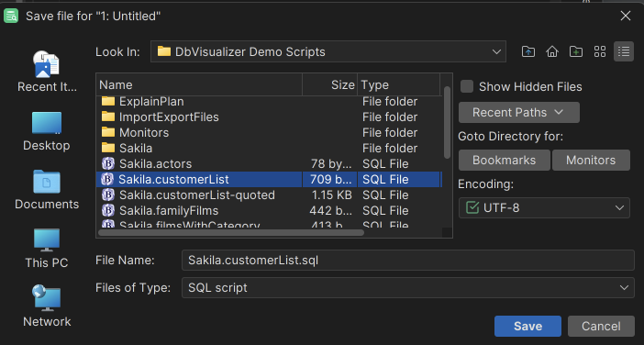644x345 pixels.
Task: Go to Monitors directory button
Action: point(591,161)
